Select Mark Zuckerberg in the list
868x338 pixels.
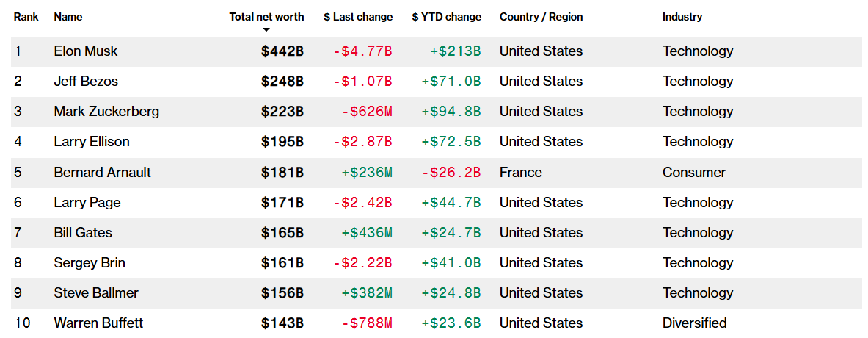tap(106, 112)
